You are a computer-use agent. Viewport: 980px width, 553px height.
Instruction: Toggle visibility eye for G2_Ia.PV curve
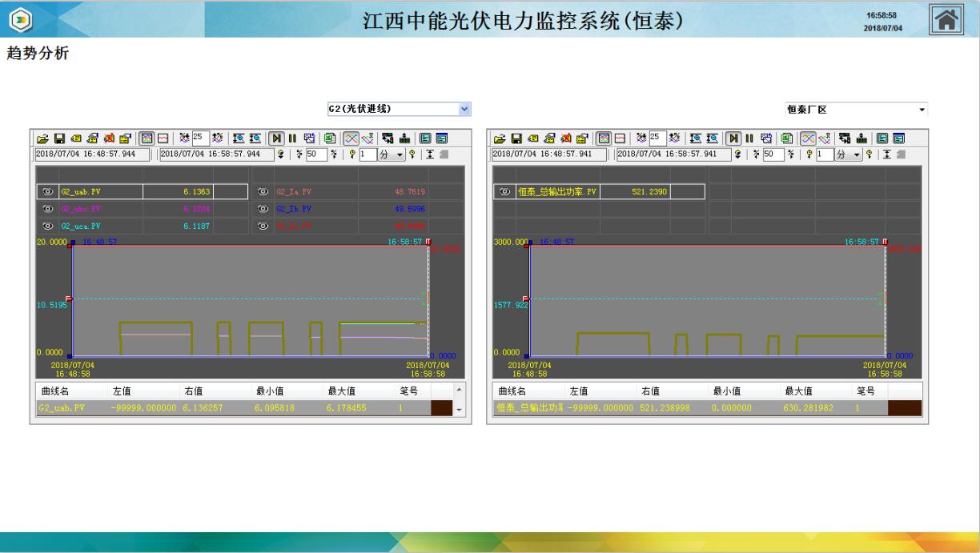263,192
